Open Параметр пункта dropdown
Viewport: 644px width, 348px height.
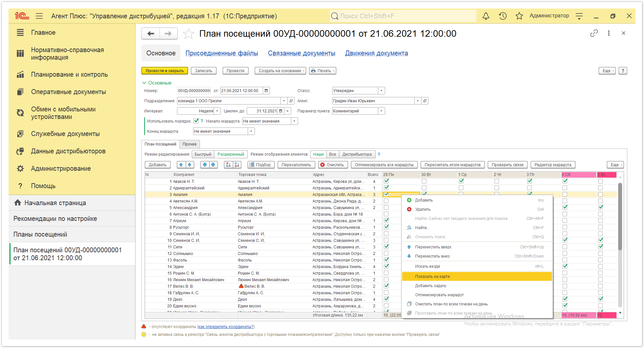[x=381, y=111]
